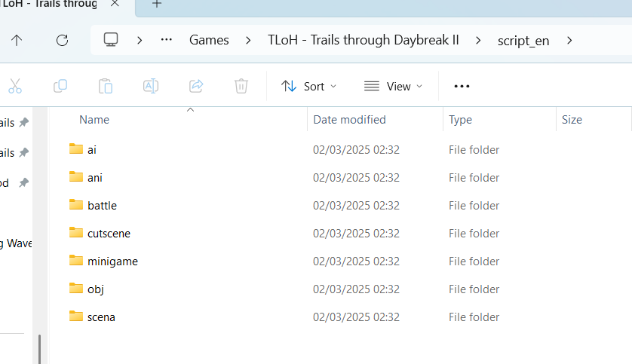
Task: Select the scena folder
Action: pyautogui.click(x=101, y=317)
